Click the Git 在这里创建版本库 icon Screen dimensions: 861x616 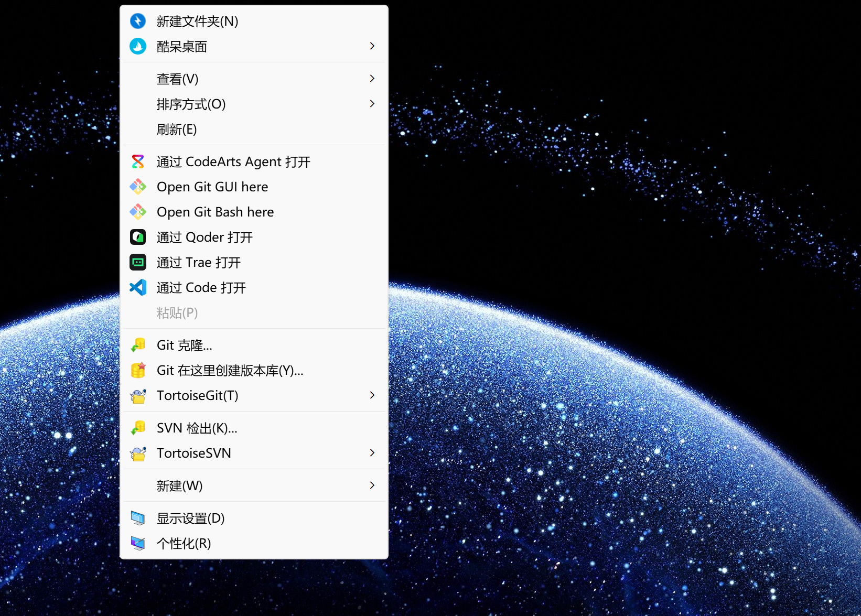(x=138, y=370)
